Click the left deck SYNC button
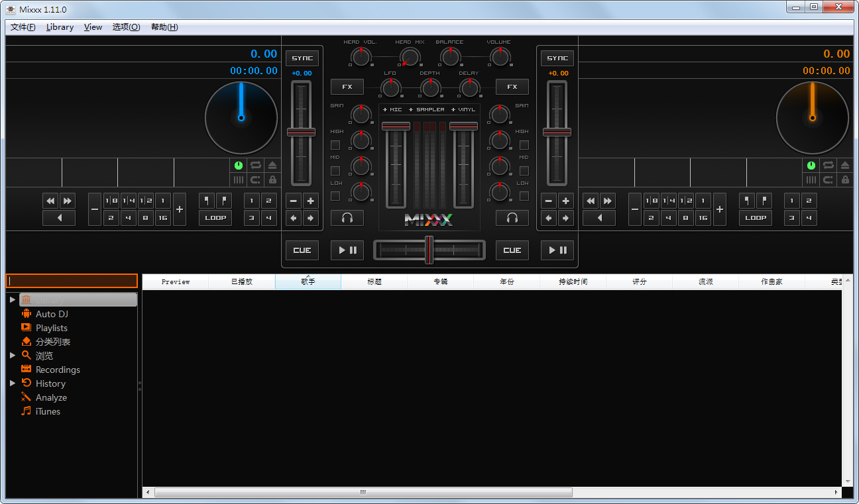 [302, 58]
